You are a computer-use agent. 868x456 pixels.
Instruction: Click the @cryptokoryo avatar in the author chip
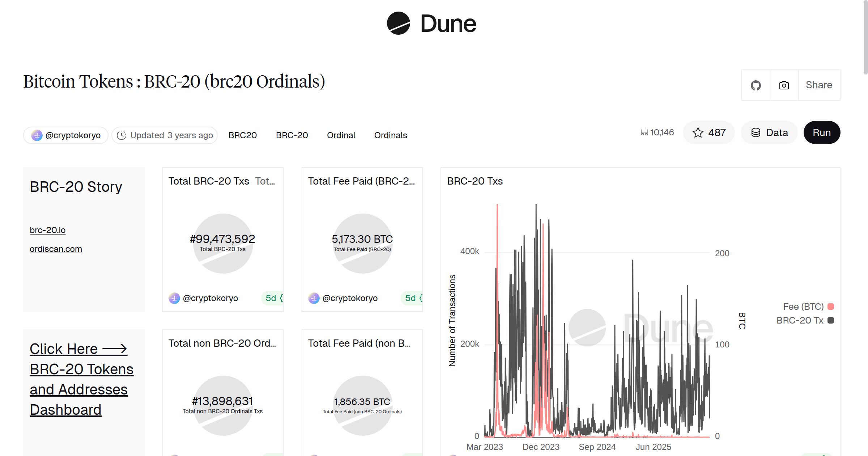37,135
